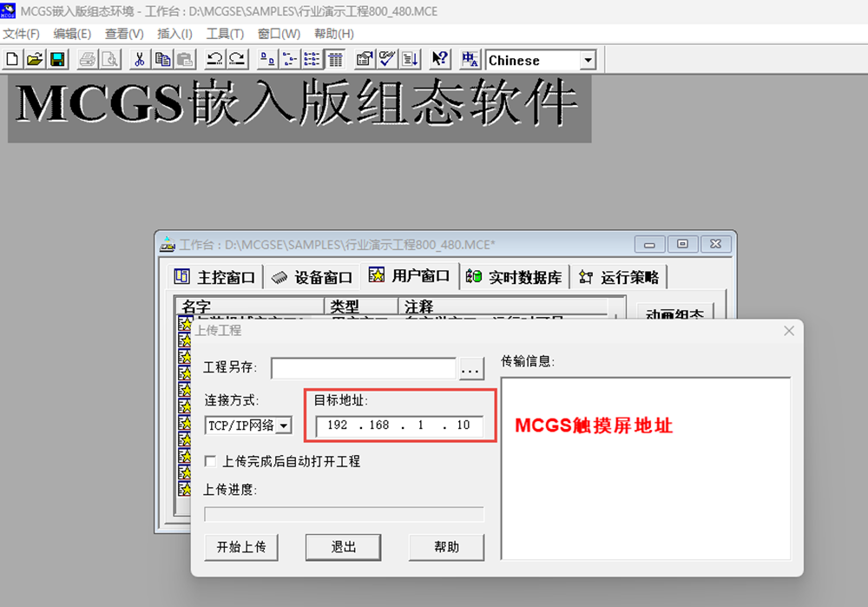Switch to large icons view

pos(267,59)
